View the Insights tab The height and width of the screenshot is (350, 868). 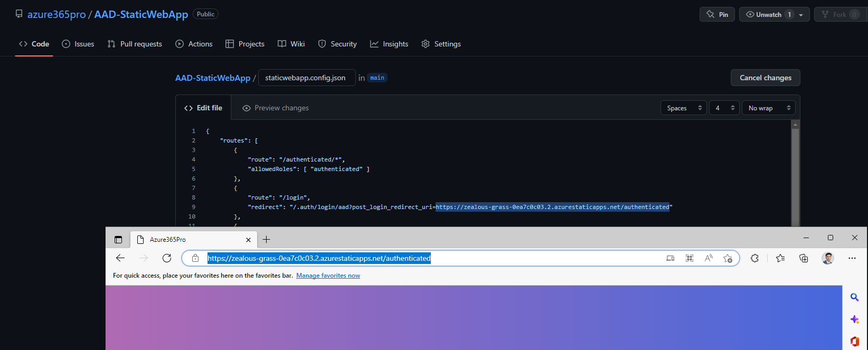click(x=389, y=44)
